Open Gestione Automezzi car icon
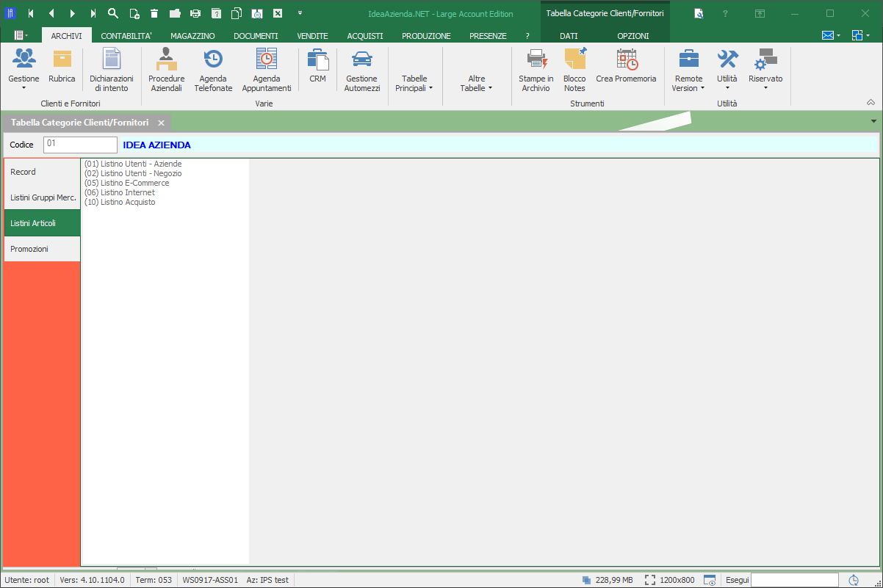The image size is (883, 588). 362,70
